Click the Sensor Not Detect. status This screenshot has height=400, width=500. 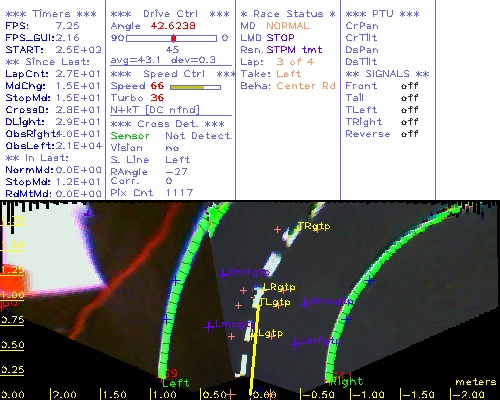199,136
